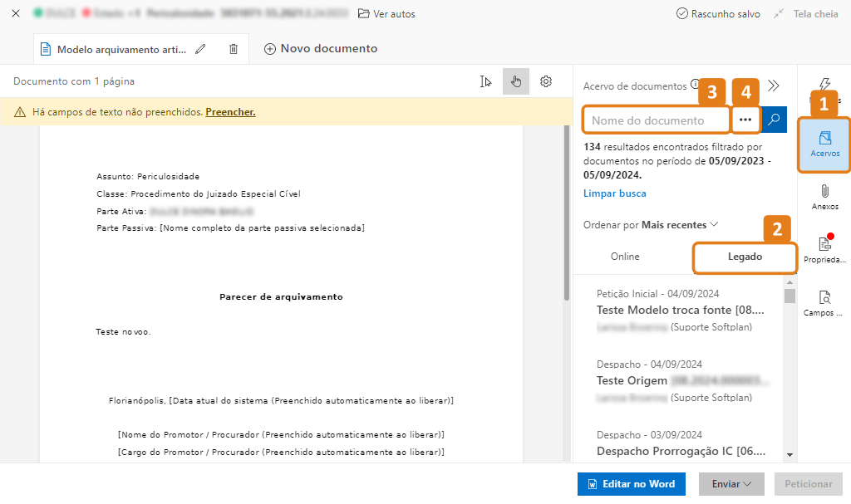Collapse the Acervo panel with double chevron
851x504 pixels.
click(774, 86)
